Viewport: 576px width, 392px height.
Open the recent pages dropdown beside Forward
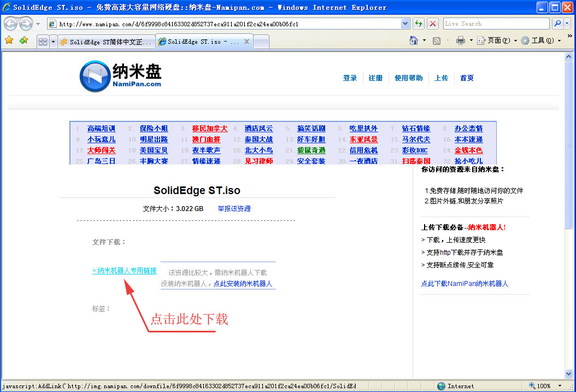click(x=38, y=24)
